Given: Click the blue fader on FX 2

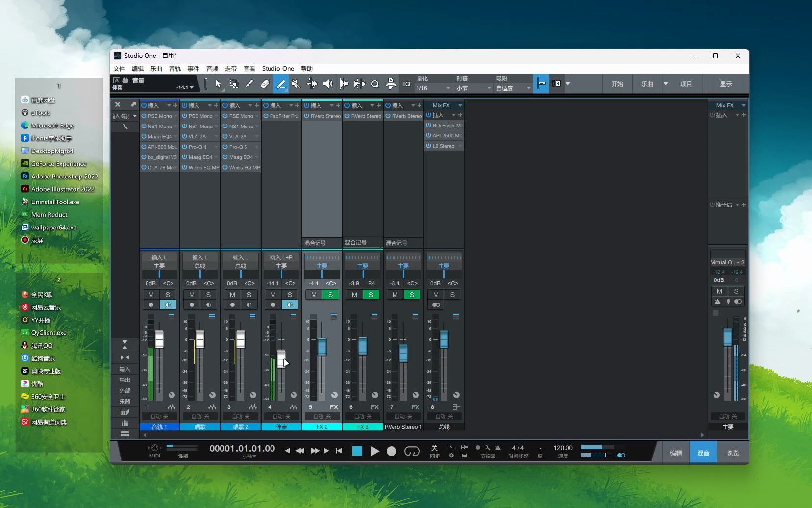Looking at the screenshot, I should (322, 347).
